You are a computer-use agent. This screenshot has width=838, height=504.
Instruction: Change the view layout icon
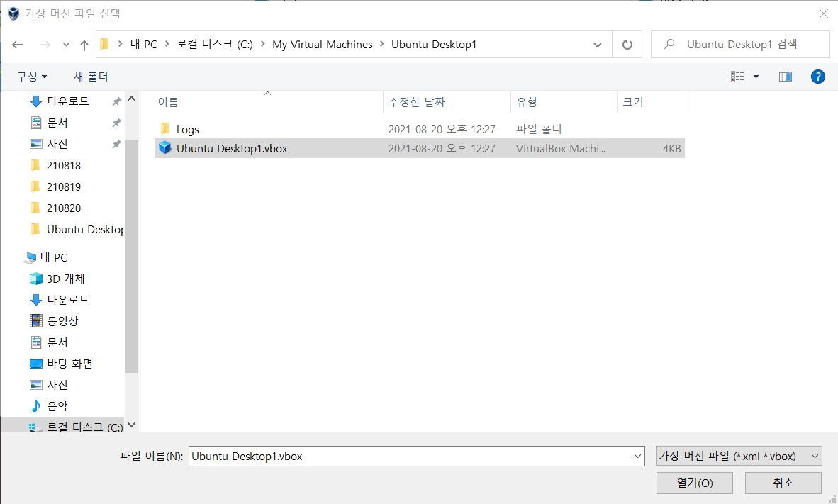pyautogui.click(x=737, y=77)
